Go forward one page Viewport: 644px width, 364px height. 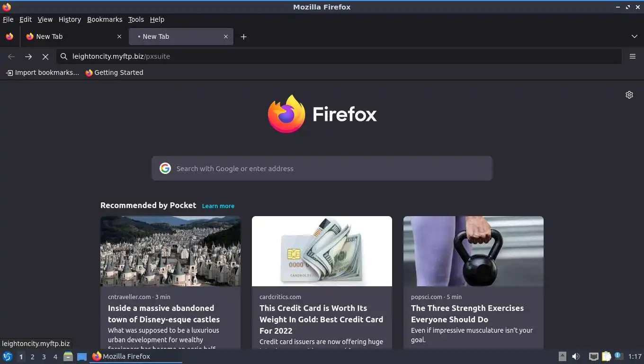click(x=28, y=56)
